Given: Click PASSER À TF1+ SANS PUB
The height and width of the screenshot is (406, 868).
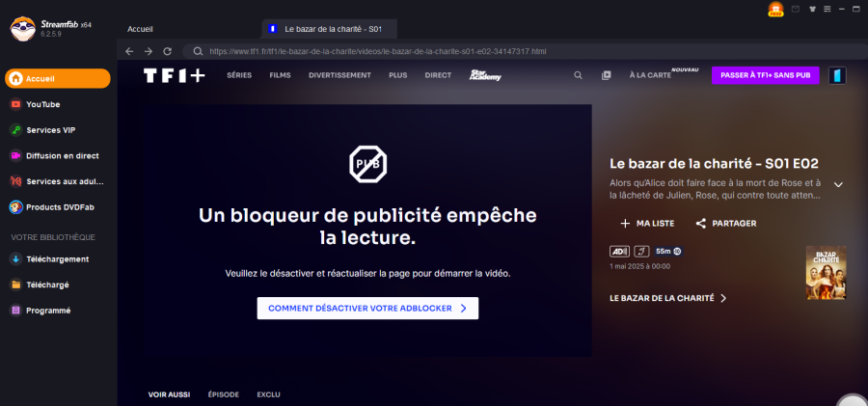Looking at the screenshot, I should pos(765,75).
